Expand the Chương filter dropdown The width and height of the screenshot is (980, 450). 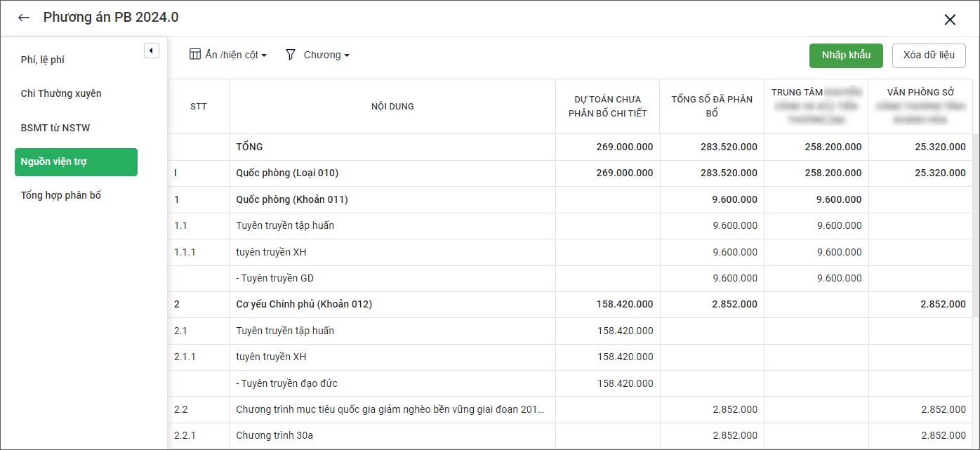coord(326,55)
